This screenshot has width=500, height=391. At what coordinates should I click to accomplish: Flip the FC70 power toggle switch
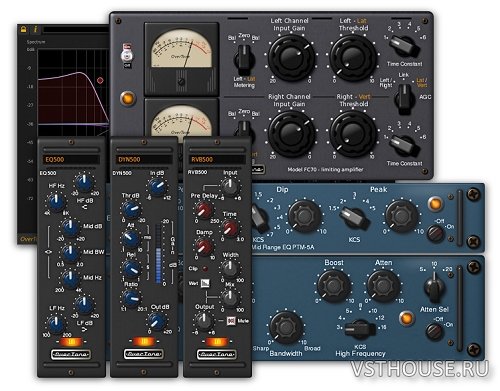[127, 55]
